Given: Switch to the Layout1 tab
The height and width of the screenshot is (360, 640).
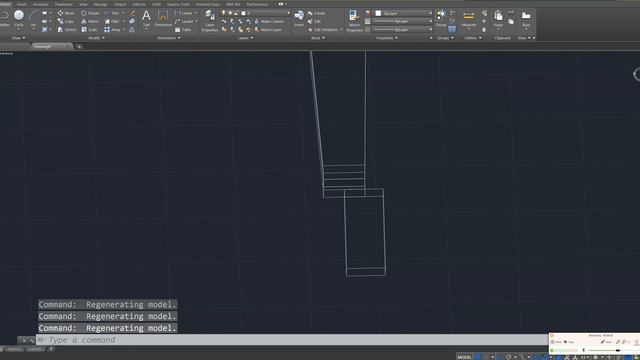Looking at the screenshot, I should 14,349.
